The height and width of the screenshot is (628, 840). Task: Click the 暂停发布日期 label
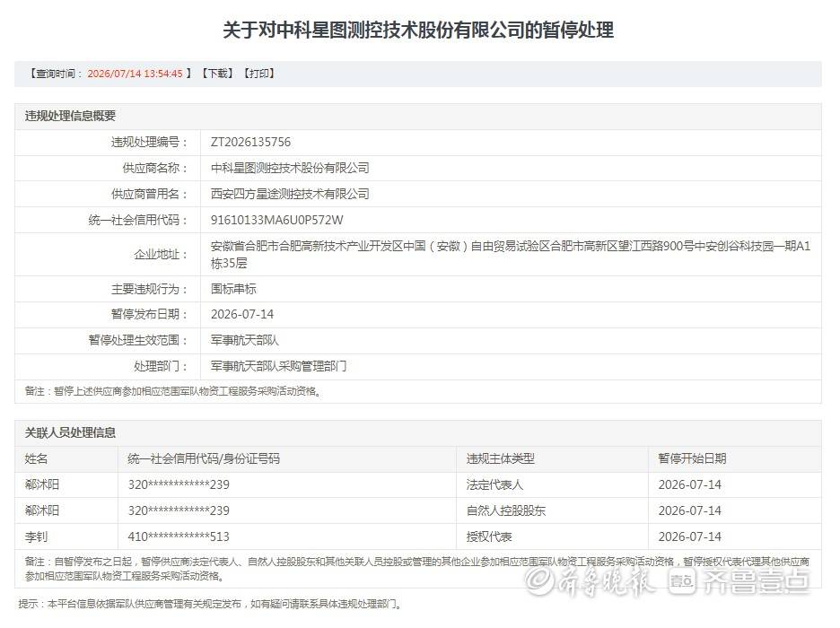(x=150, y=314)
